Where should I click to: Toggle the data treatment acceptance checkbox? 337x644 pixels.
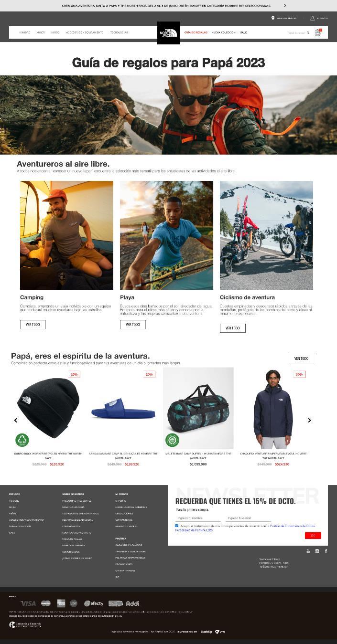[177, 526]
